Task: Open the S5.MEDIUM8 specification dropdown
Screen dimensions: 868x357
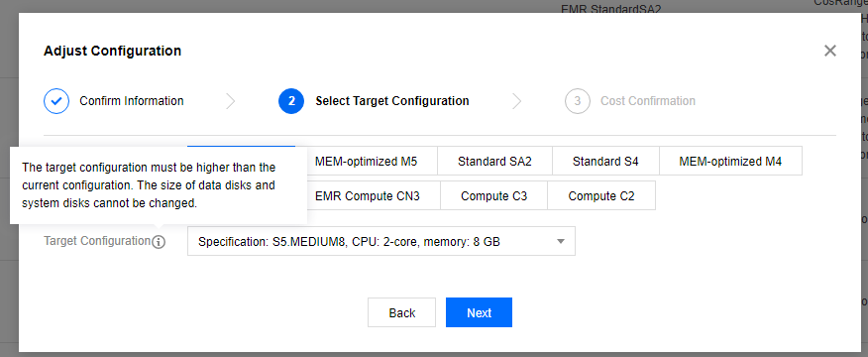Action: pos(381,242)
